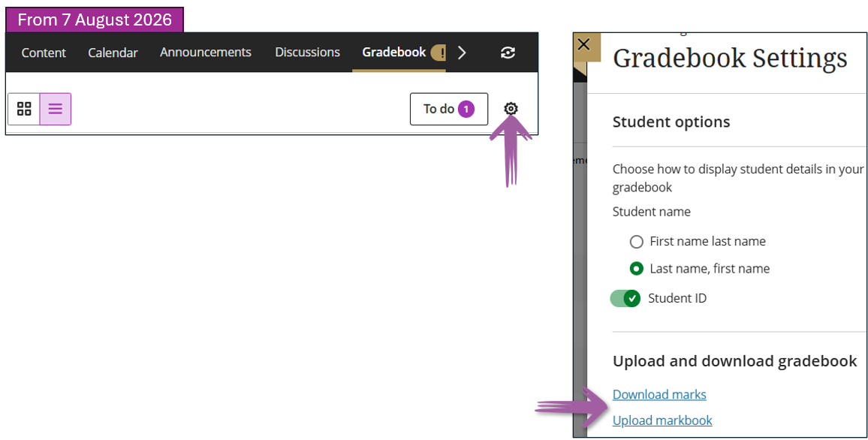Toggle the Student ID switch
Viewport: 868px width, 440px height.
click(625, 298)
